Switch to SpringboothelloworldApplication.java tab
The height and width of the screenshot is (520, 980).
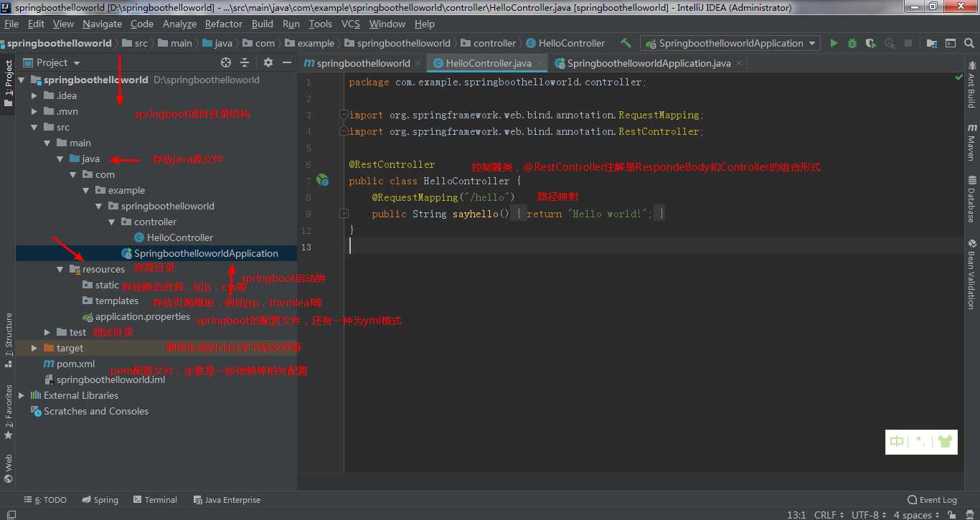649,63
